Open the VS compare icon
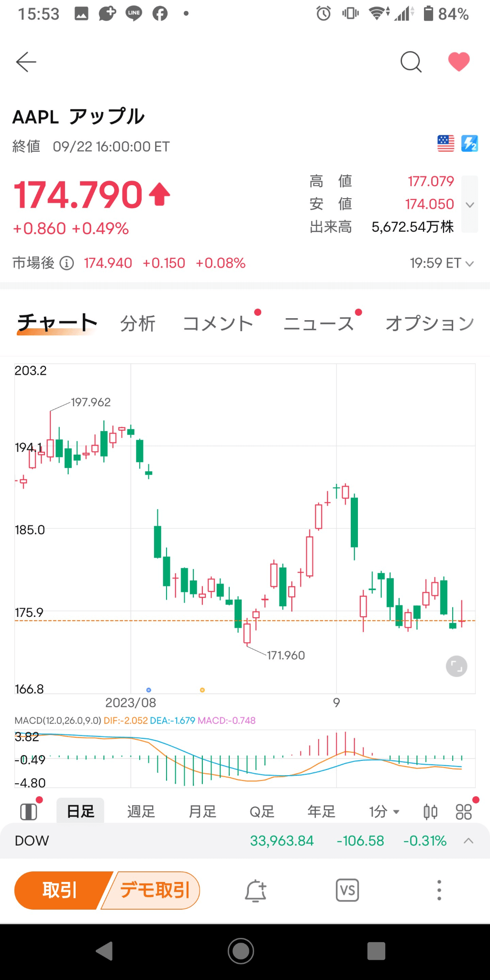This screenshot has height=980, width=490. coord(347,891)
